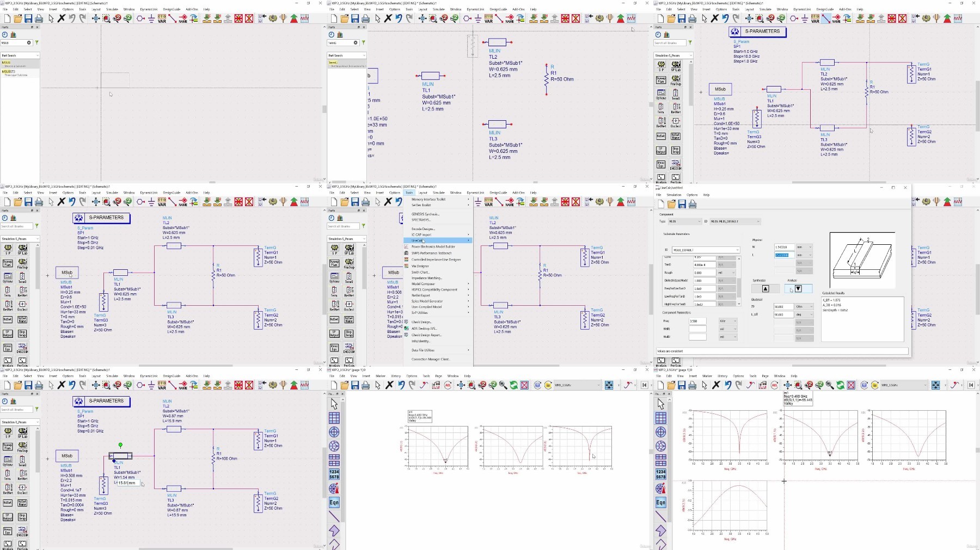
Task: Select Smith Chart entry in the Tools menu
Action: coord(438,272)
